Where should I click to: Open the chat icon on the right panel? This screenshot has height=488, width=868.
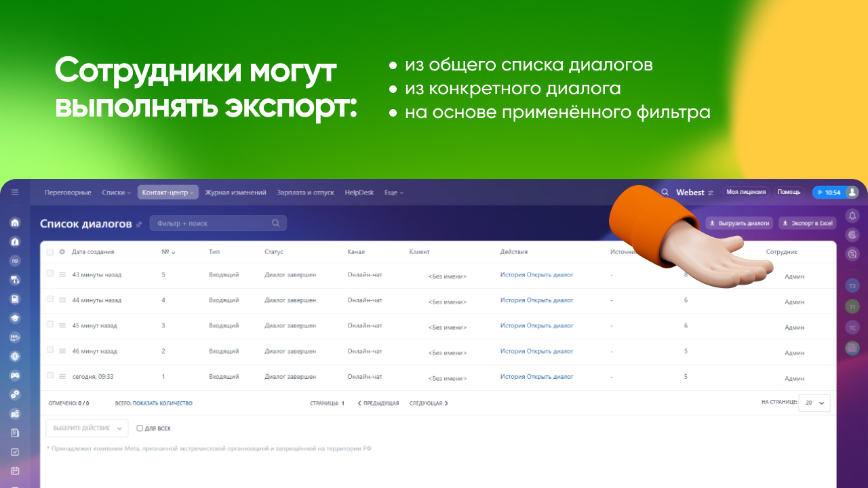point(852,253)
